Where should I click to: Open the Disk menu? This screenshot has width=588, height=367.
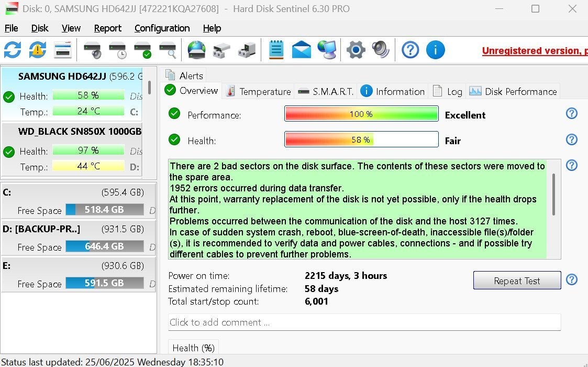(40, 28)
